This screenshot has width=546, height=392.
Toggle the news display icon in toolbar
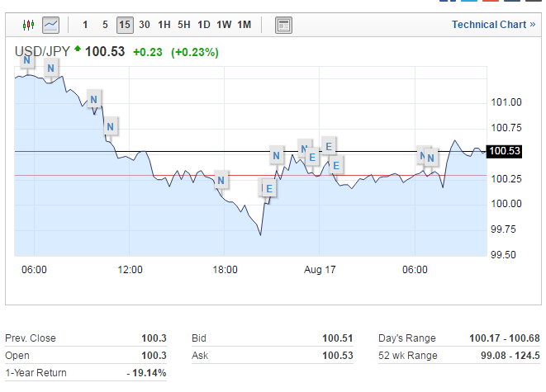point(283,25)
